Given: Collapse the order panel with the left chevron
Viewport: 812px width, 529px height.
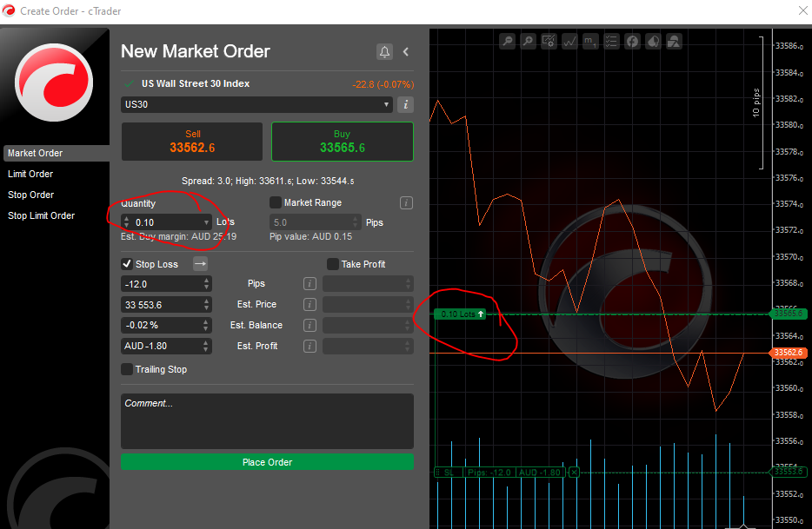Looking at the screenshot, I should tap(406, 52).
